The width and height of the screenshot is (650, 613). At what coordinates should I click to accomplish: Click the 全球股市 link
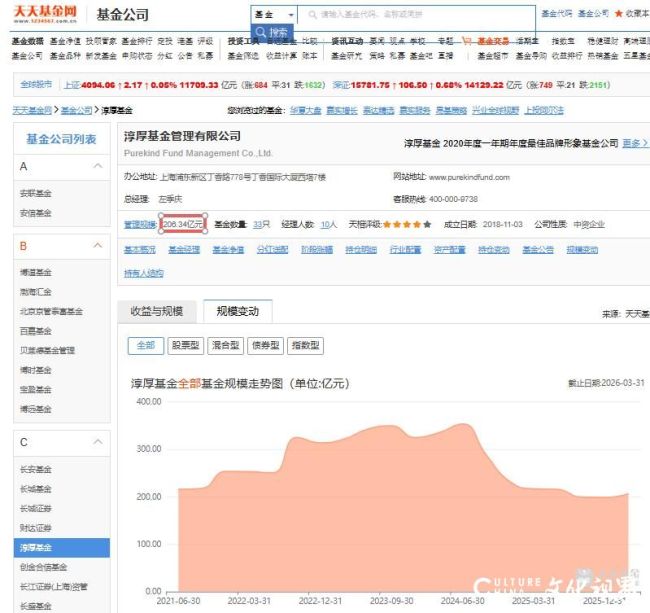36,85
